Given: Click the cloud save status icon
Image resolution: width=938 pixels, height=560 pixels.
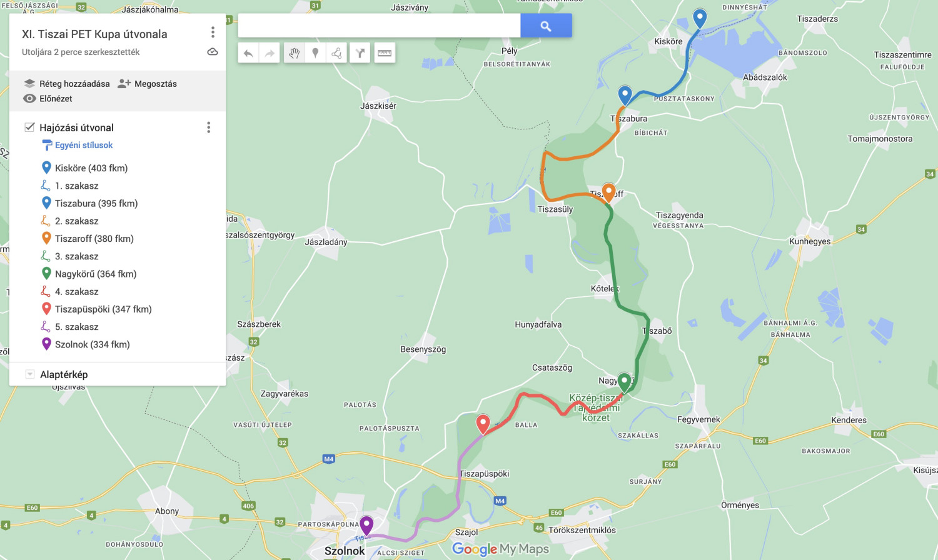Looking at the screenshot, I should [213, 52].
